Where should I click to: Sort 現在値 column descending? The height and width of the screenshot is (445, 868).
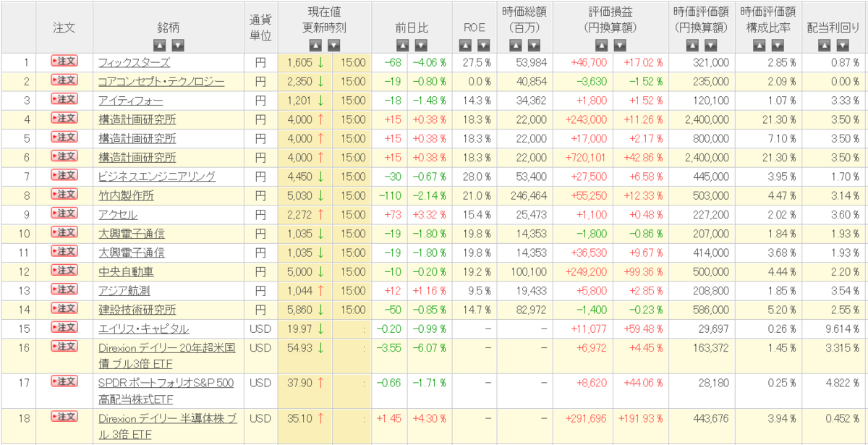click(x=333, y=45)
